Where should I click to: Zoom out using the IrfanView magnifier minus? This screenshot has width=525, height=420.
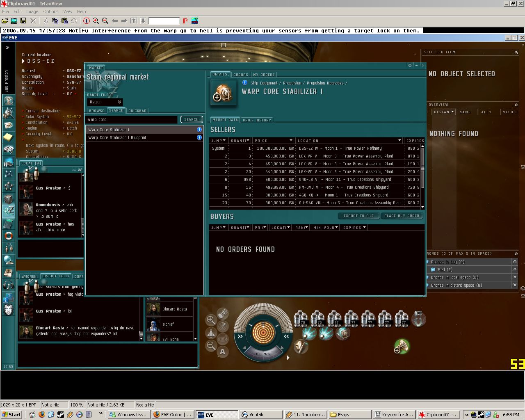pos(105,21)
